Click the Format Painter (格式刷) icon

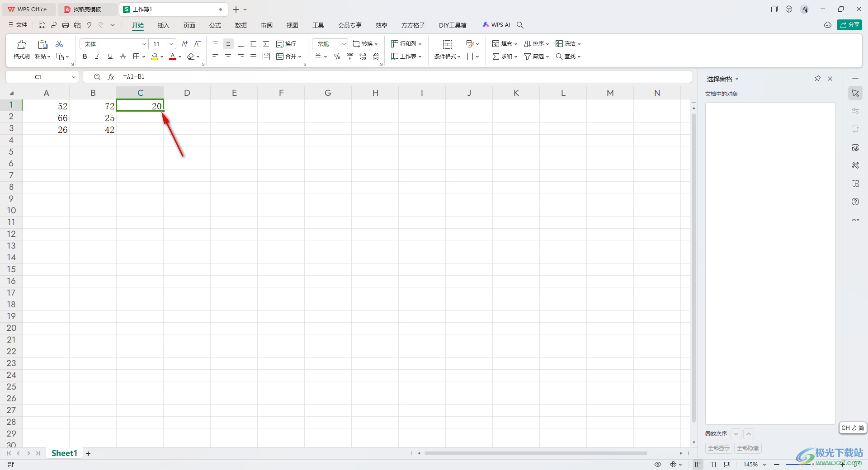tap(21, 44)
